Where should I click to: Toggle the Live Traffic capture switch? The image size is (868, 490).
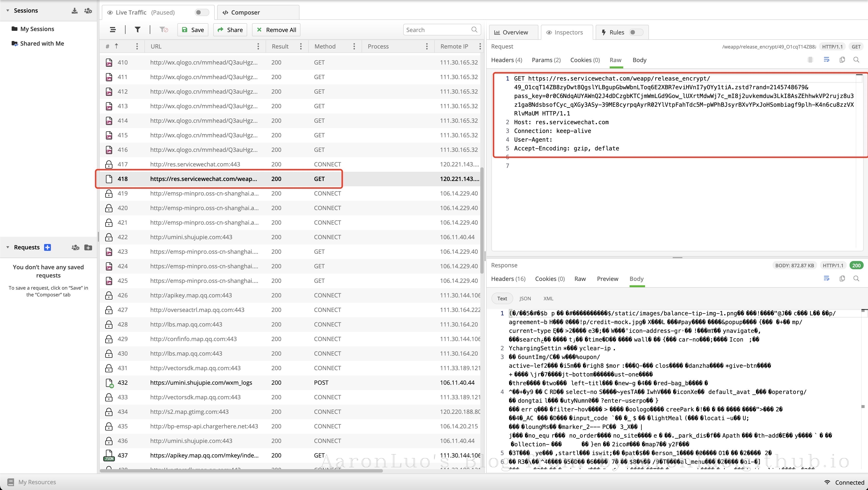click(x=202, y=12)
